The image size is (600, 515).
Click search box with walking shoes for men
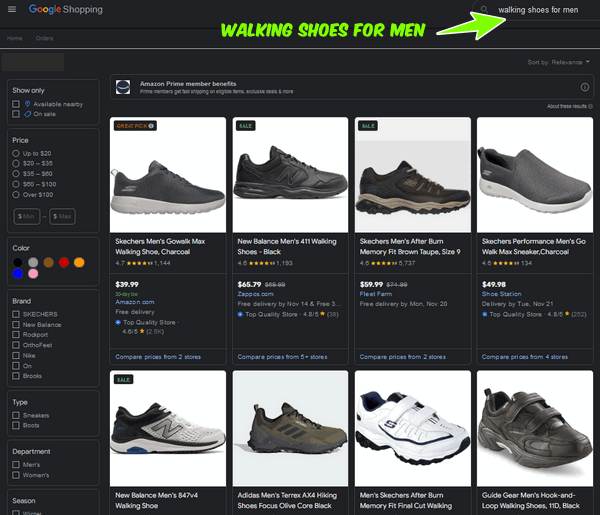coord(538,10)
